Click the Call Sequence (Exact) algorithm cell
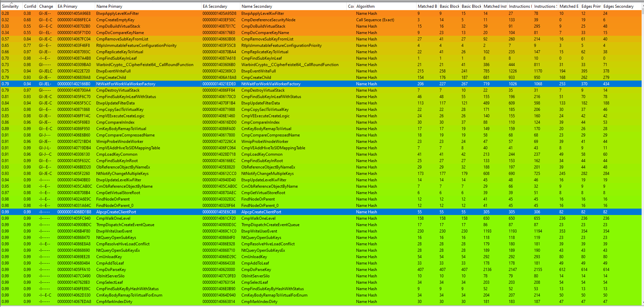644x307 pixels. click(375, 20)
